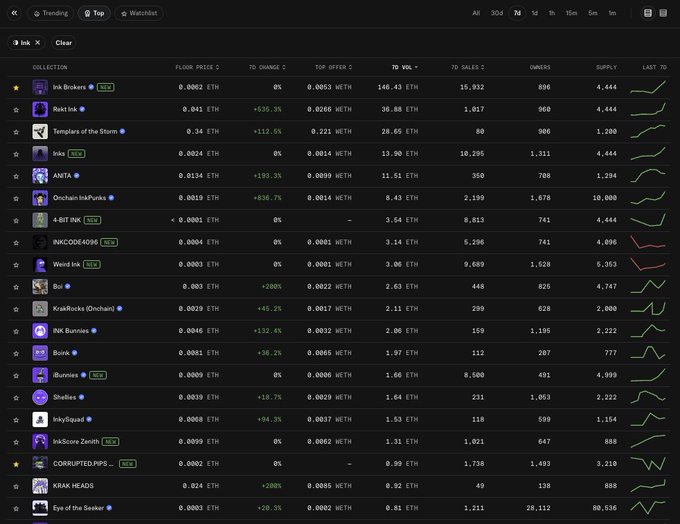Select the 7d time range

517,13
